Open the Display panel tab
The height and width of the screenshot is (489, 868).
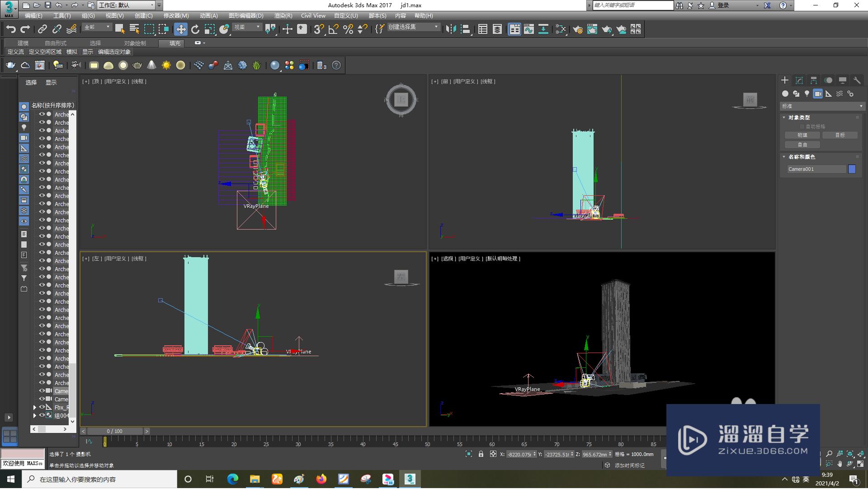point(843,80)
